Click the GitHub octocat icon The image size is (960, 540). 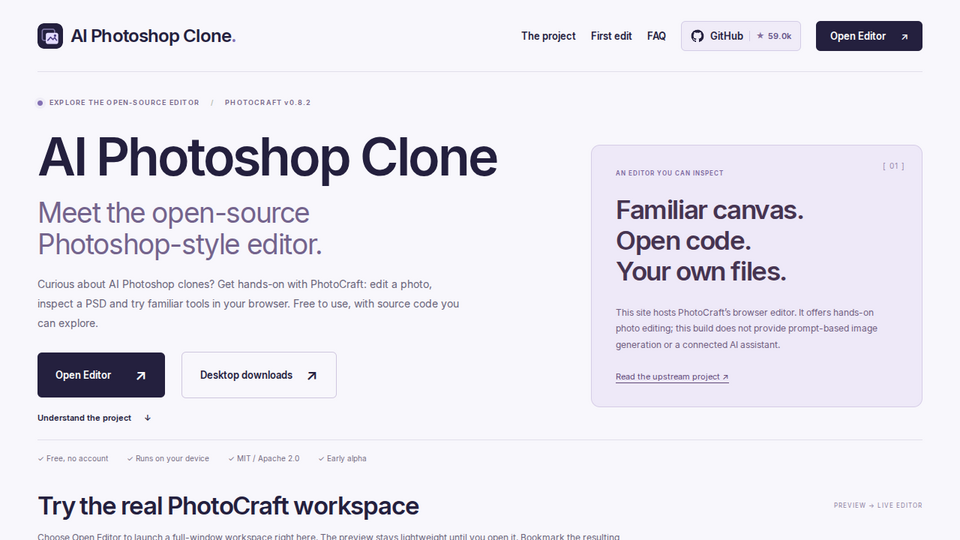coord(697,36)
